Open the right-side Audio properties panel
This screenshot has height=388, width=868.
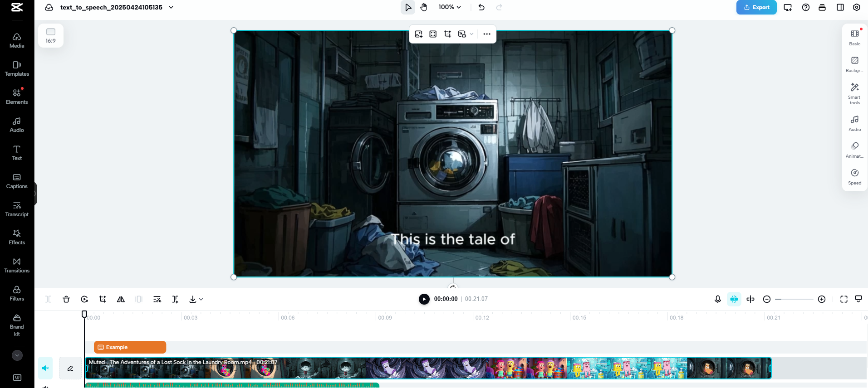pyautogui.click(x=855, y=123)
